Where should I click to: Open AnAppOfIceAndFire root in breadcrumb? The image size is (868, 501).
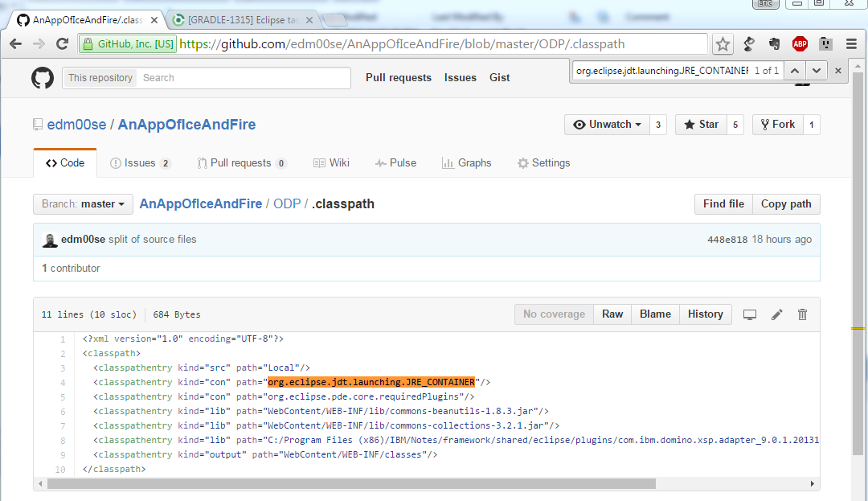pos(200,204)
